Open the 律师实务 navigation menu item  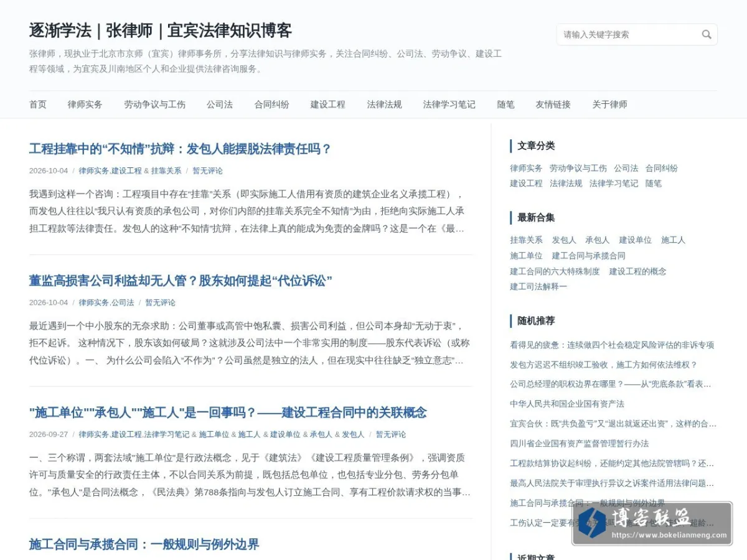(85, 105)
